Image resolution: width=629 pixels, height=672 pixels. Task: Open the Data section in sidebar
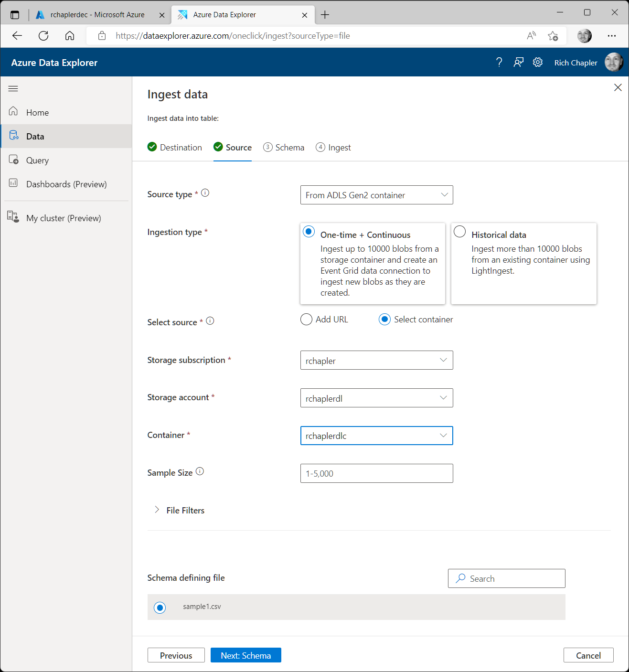click(35, 136)
